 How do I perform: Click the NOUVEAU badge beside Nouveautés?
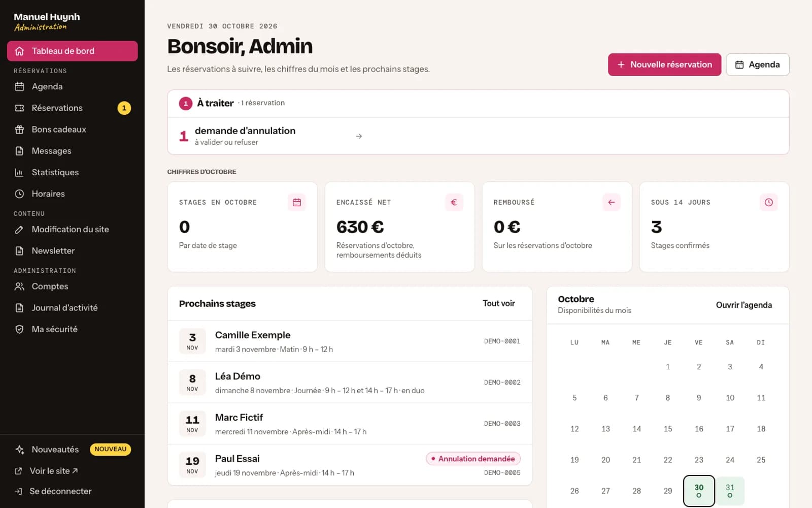(x=110, y=449)
